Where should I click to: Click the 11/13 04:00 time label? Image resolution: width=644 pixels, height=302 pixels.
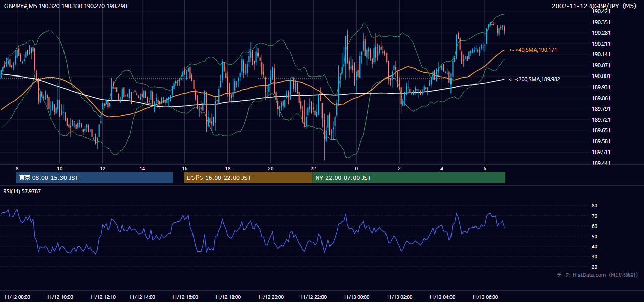(442, 297)
